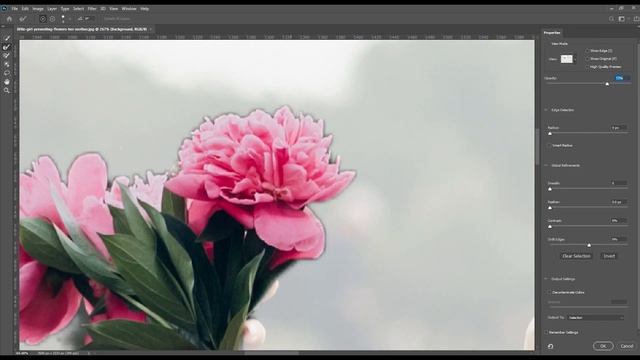Select the Refine Edge Brush tool

(7, 47)
